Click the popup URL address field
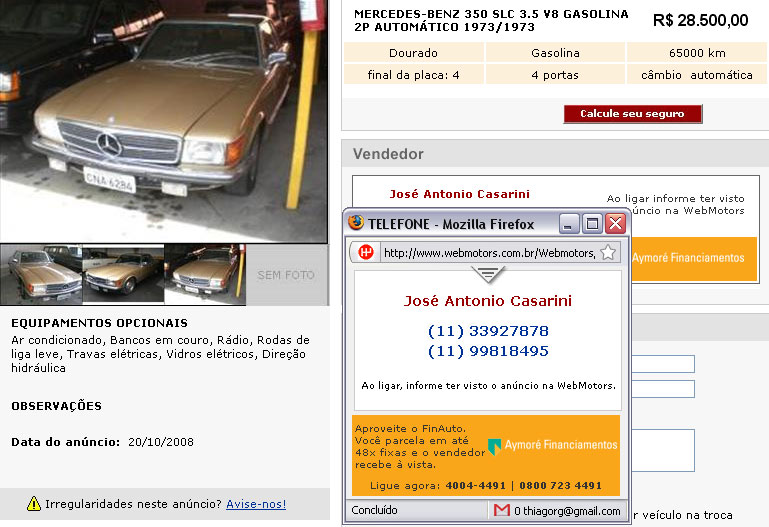Image resolution: width=769 pixels, height=527 pixels. pos(489,253)
